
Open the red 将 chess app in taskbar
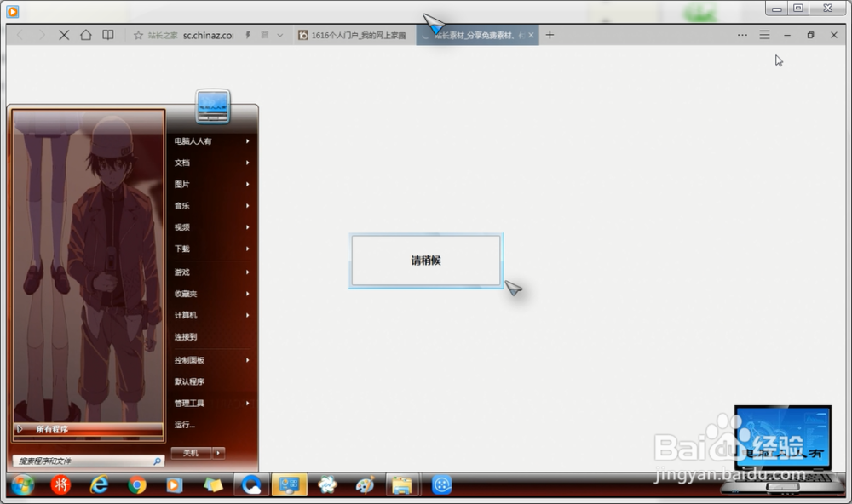point(60,484)
